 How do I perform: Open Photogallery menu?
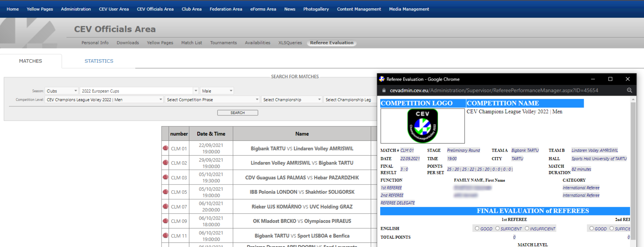[x=316, y=9]
